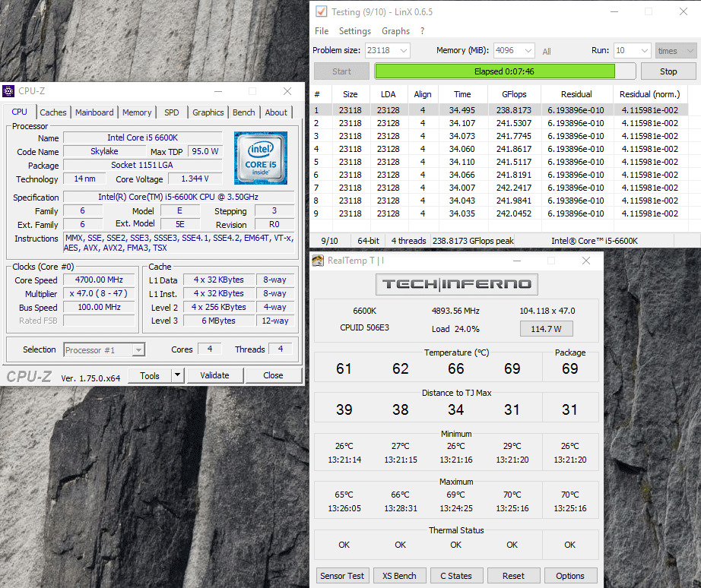701x588 pixels.
Task: Switch to the Memory tab in CPU-Z
Action: (x=137, y=112)
